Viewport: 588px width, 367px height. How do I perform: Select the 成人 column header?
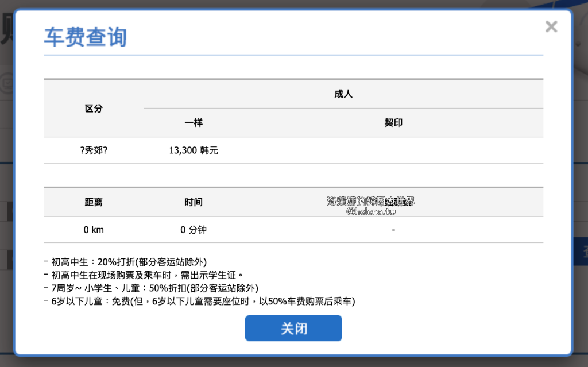(343, 94)
